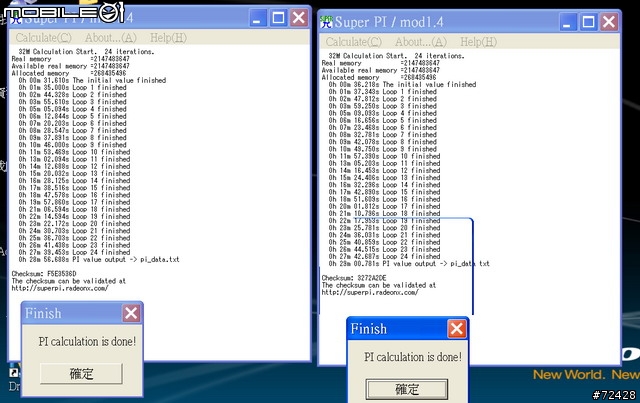Click Loop 24 finished line in left window
Image resolution: width=640 pixels, height=403 pixels.
74,252
